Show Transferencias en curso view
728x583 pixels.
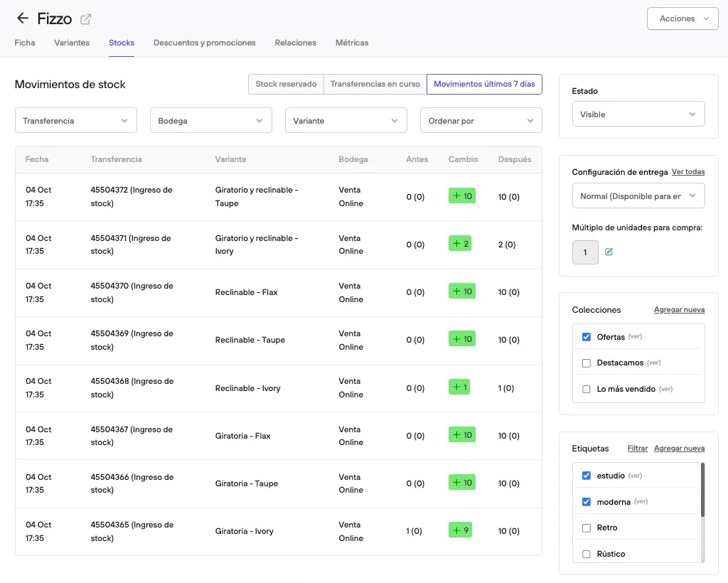coord(375,84)
